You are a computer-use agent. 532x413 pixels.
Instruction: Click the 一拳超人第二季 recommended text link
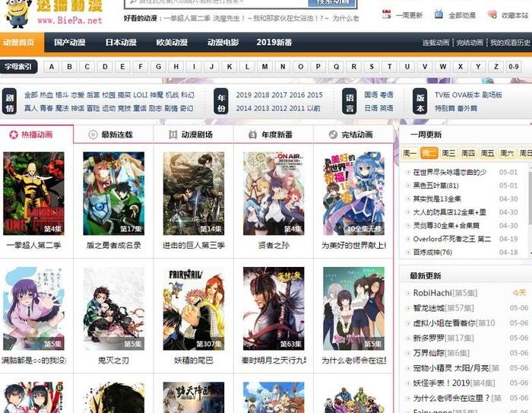(x=187, y=18)
